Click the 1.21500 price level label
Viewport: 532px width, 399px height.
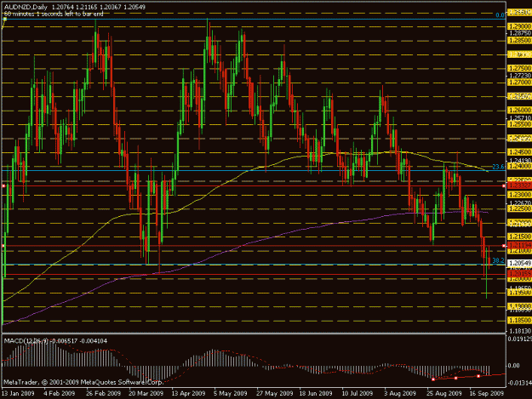click(519, 237)
